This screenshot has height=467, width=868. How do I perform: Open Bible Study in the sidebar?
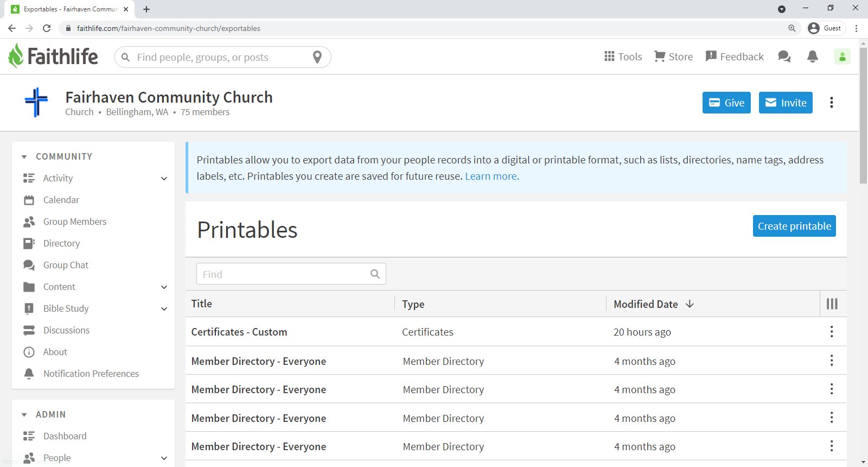[x=66, y=308]
